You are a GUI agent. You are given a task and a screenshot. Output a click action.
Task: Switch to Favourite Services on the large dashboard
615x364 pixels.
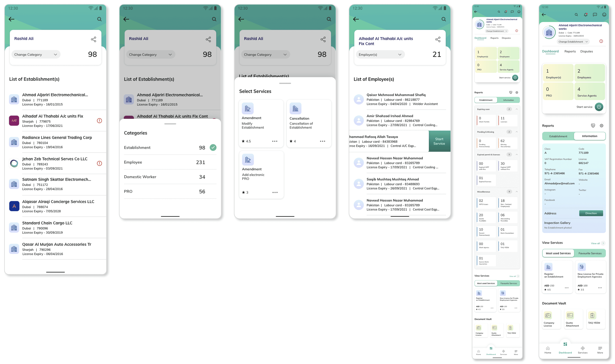click(590, 253)
